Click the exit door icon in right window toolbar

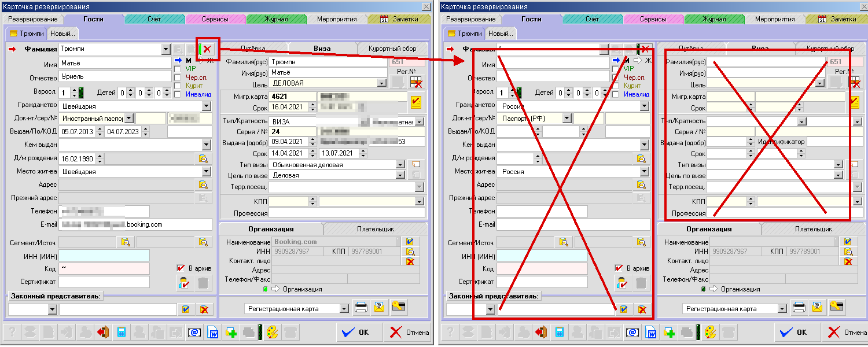(x=542, y=333)
